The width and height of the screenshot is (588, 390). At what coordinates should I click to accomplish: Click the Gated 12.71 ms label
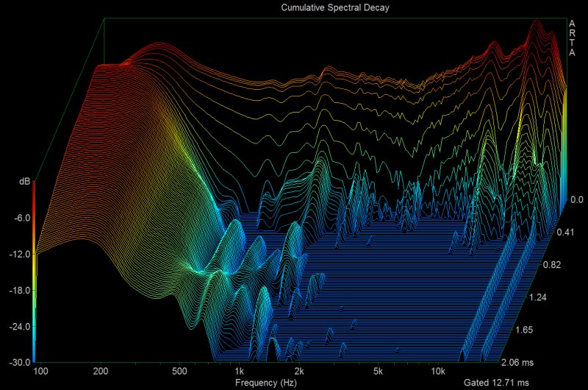pos(496,383)
